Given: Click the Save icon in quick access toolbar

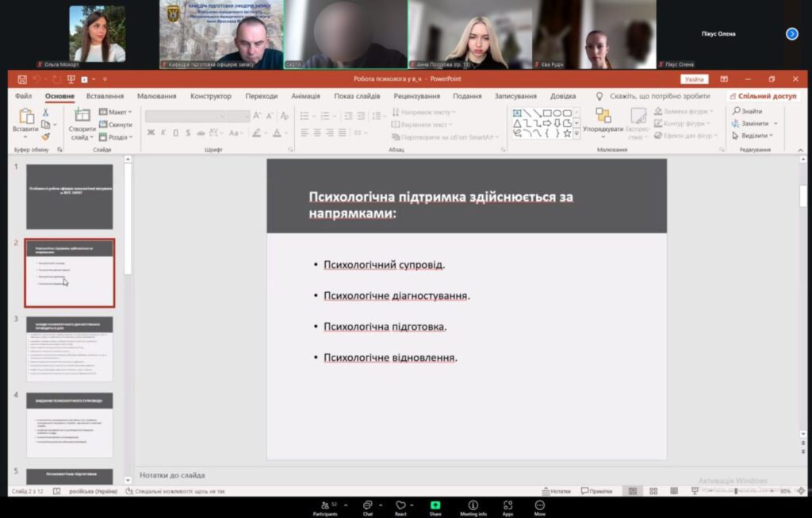Looking at the screenshot, I should pyautogui.click(x=21, y=79).
